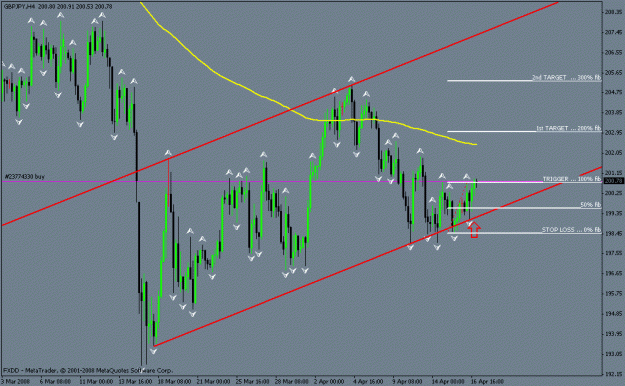Click the 2nd TARGET 300% fib label

coord(566,77)
